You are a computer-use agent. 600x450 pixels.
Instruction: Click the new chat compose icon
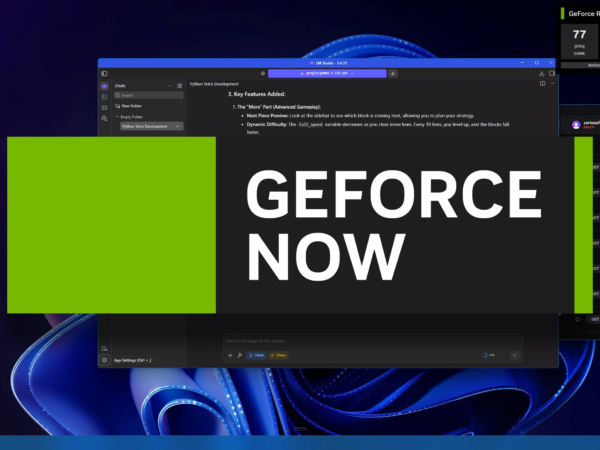coord(179,86)
